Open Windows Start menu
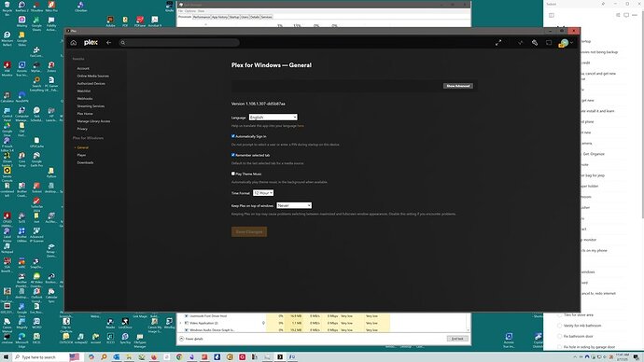644x362 pixels. [x=6, y=357]
